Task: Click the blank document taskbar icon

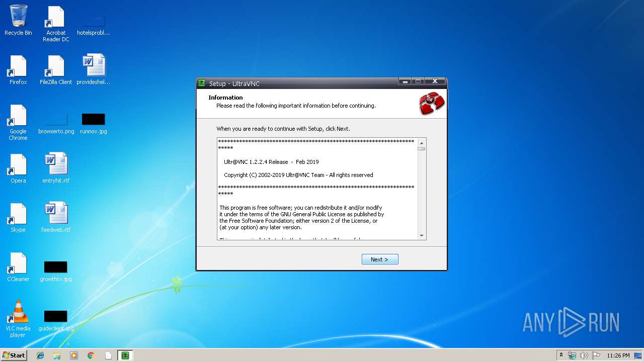Action: coord(108,355)
